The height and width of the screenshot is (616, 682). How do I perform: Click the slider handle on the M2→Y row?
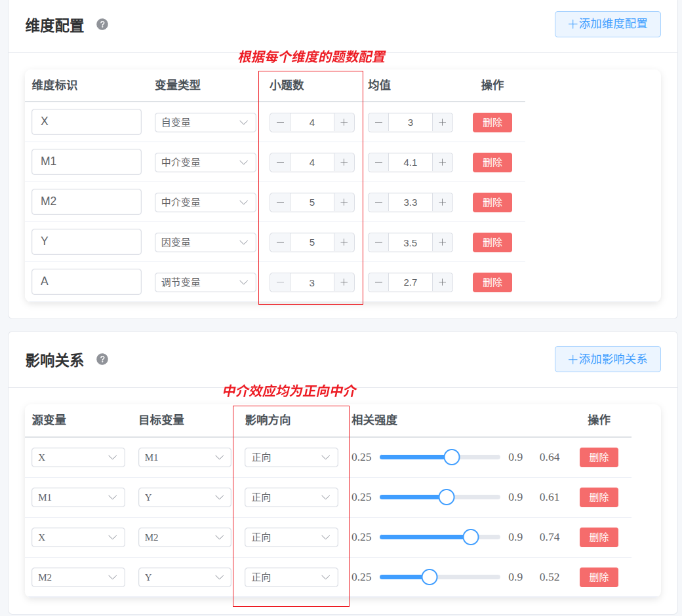click(x=430, y=577)
